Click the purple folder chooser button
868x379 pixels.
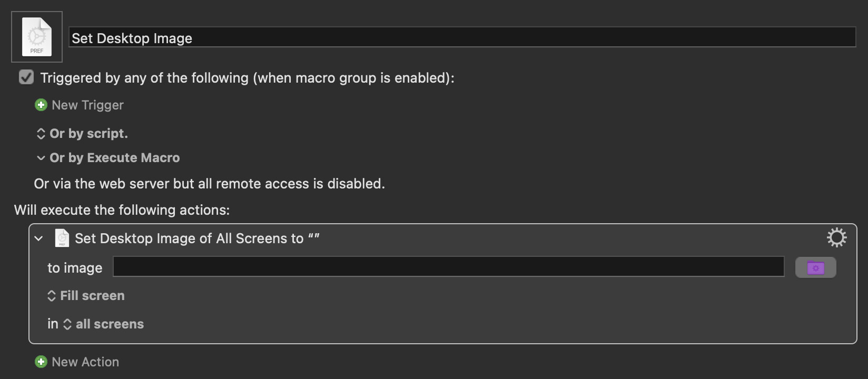tap(815, 267)
